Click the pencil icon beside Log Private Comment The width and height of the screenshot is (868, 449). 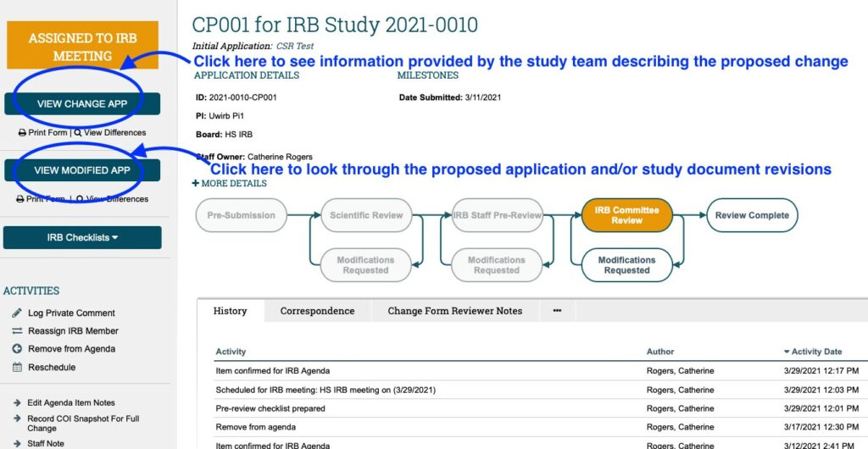pyautogui.click(x=17, y=313)
